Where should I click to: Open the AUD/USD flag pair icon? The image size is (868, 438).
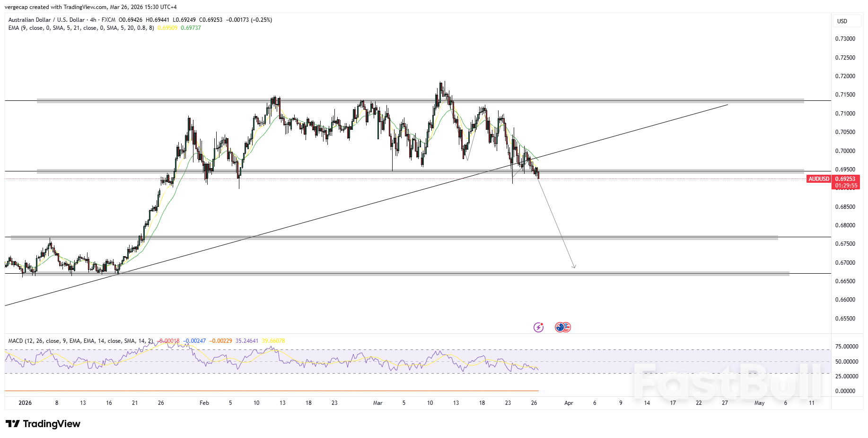point(563,327)
